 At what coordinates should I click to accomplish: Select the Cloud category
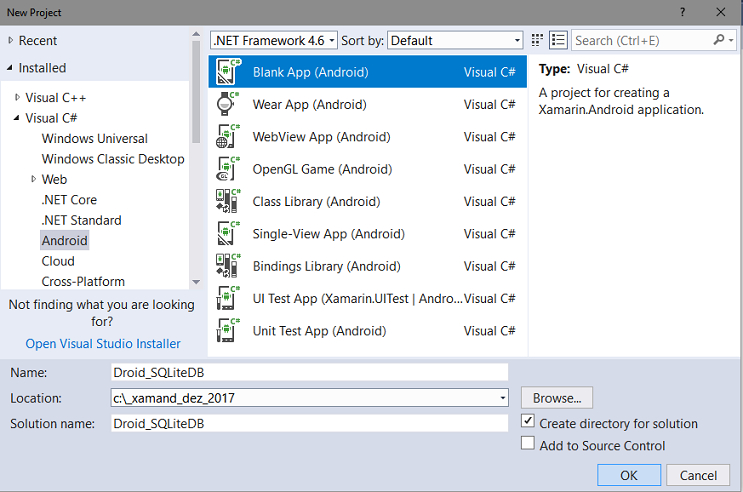tap(58, 261)
